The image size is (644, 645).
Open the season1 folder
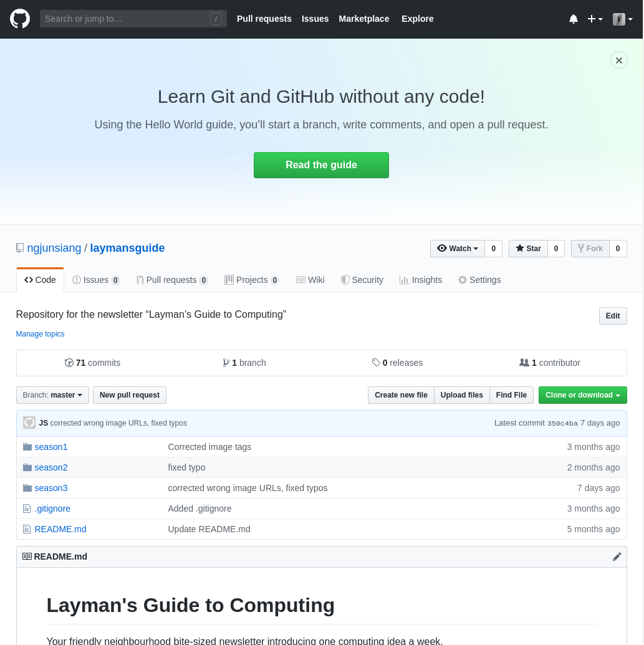[x=51, y=447]
